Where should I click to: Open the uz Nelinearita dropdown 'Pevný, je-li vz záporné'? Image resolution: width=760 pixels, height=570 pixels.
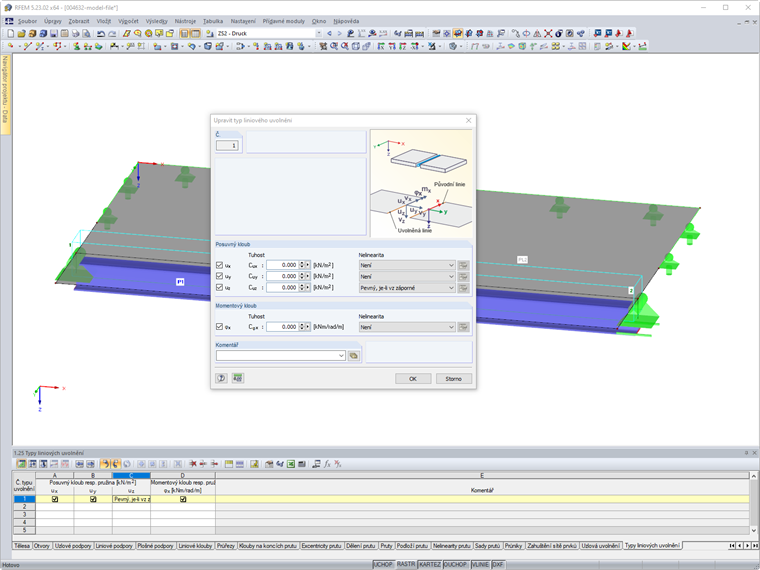click(x=407, y=288)
